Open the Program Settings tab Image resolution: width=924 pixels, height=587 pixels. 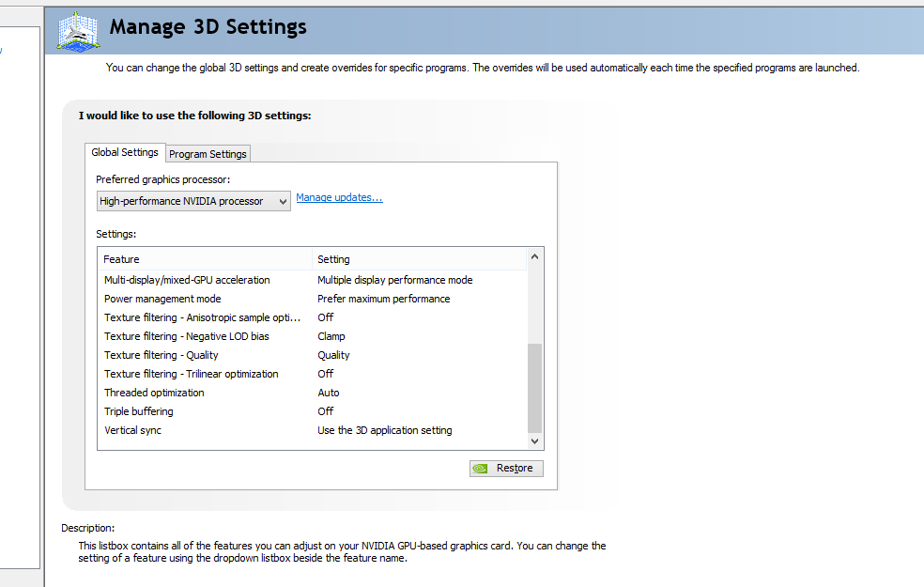(x=208, y=154)
